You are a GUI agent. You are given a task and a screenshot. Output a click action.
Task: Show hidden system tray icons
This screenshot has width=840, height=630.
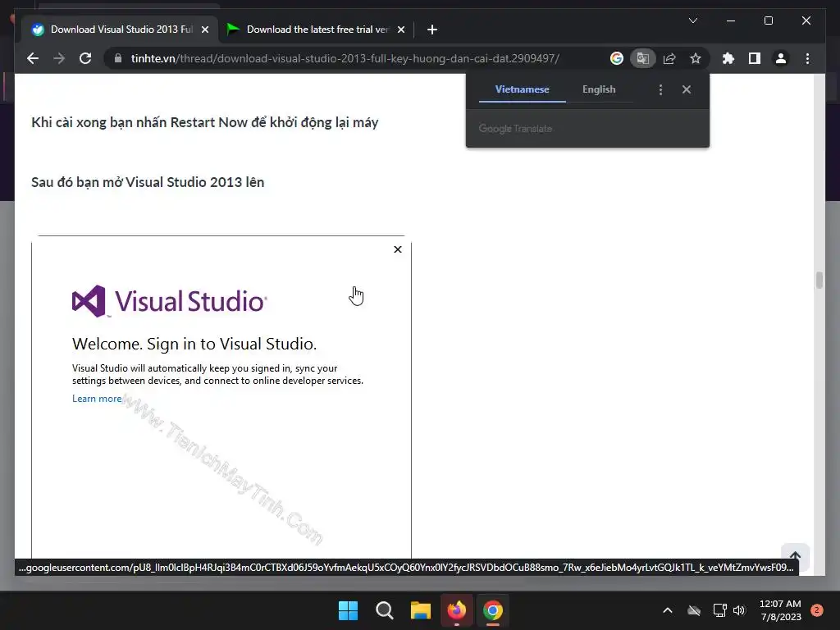click(668, 610)
